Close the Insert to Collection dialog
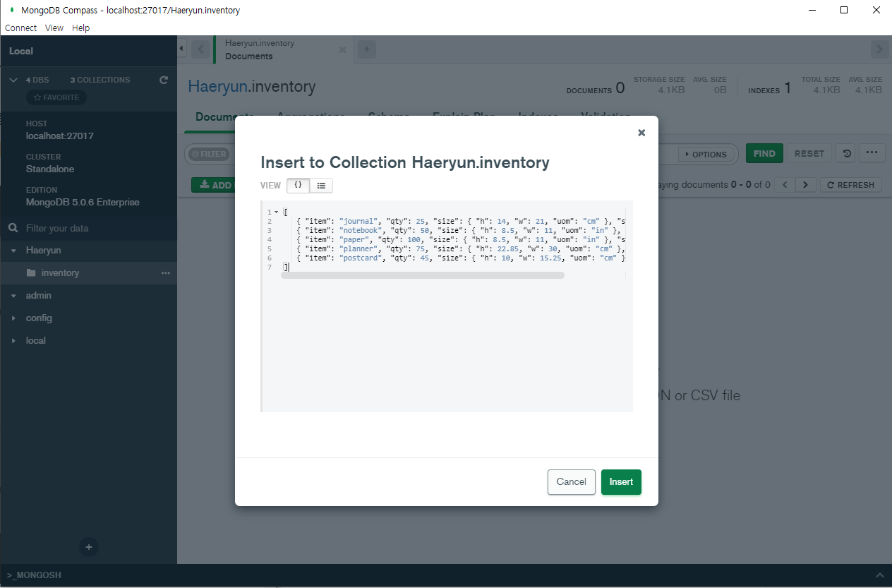The width and height of the screenshot is (892, 588). click(x=641, y=133)
